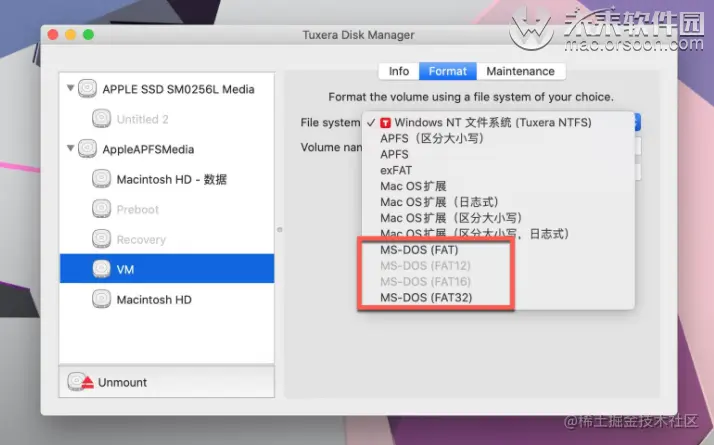Minimize the window with yellow button

[71, 35]
